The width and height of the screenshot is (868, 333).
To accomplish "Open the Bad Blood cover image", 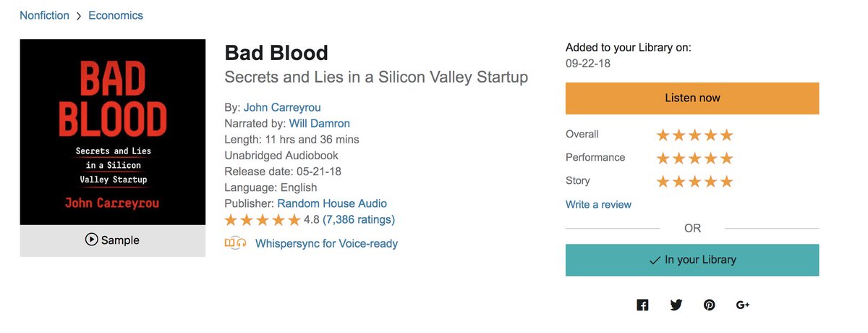I will (x=112, y=132).
